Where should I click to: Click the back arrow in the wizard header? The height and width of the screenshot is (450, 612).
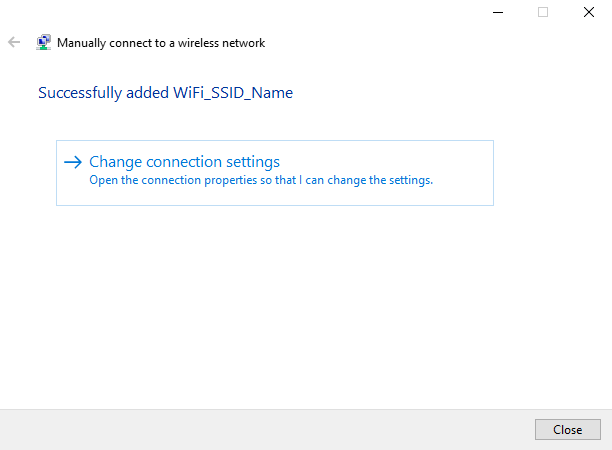click(x=14, y=43)
